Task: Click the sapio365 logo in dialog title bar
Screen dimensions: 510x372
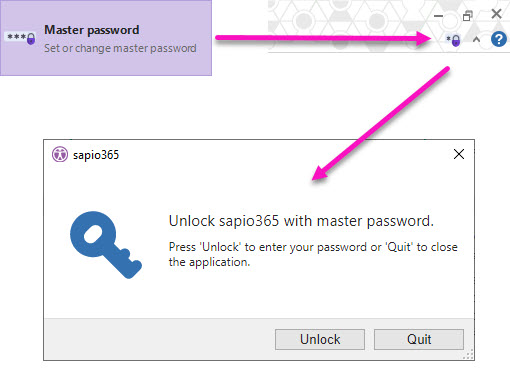Action: pyautogui.click(x=60, y=154)
